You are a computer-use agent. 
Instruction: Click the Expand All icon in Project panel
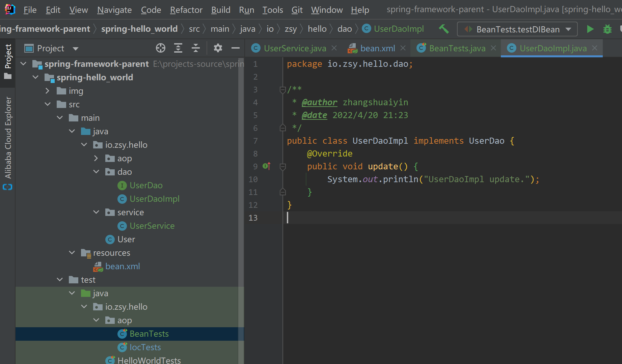click(x=178, y=48)
